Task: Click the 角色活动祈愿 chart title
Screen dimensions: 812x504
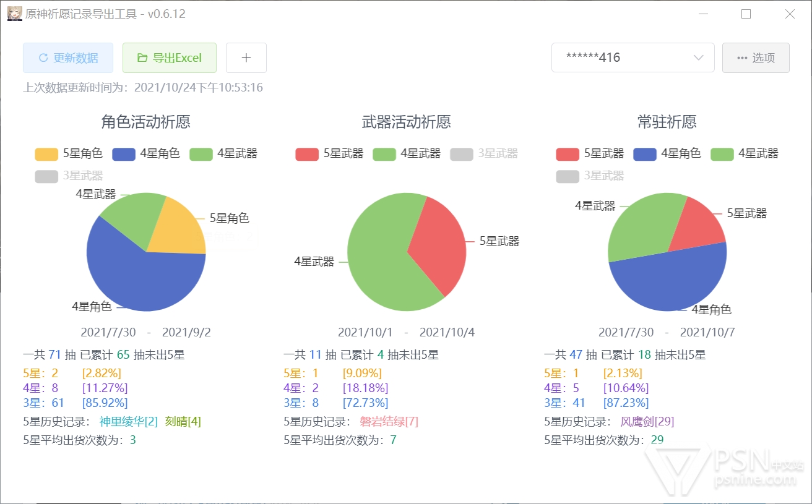Action: [x=146, y=122]
